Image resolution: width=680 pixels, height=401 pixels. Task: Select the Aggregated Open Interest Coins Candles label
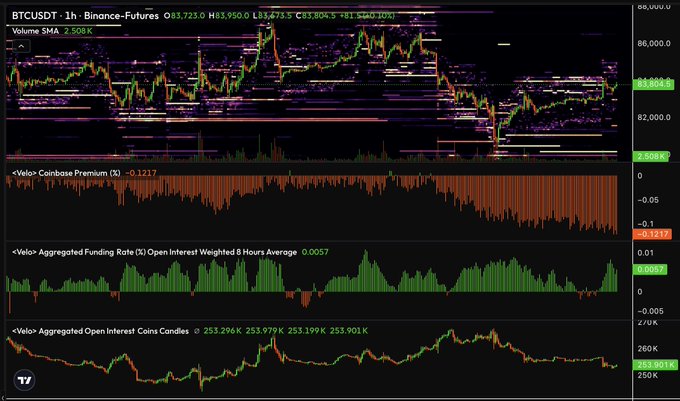tap(101, 331)
